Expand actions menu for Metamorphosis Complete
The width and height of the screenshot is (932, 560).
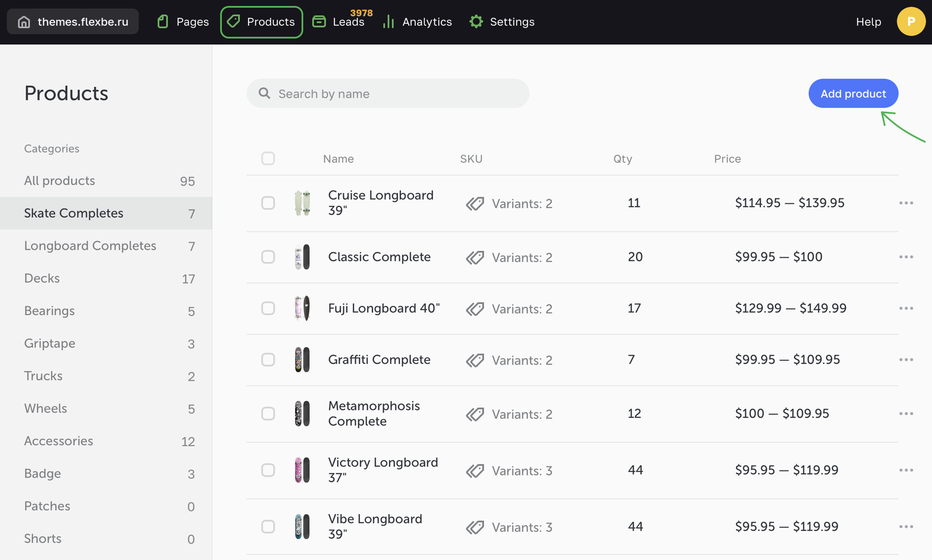(x=906, y=413)
